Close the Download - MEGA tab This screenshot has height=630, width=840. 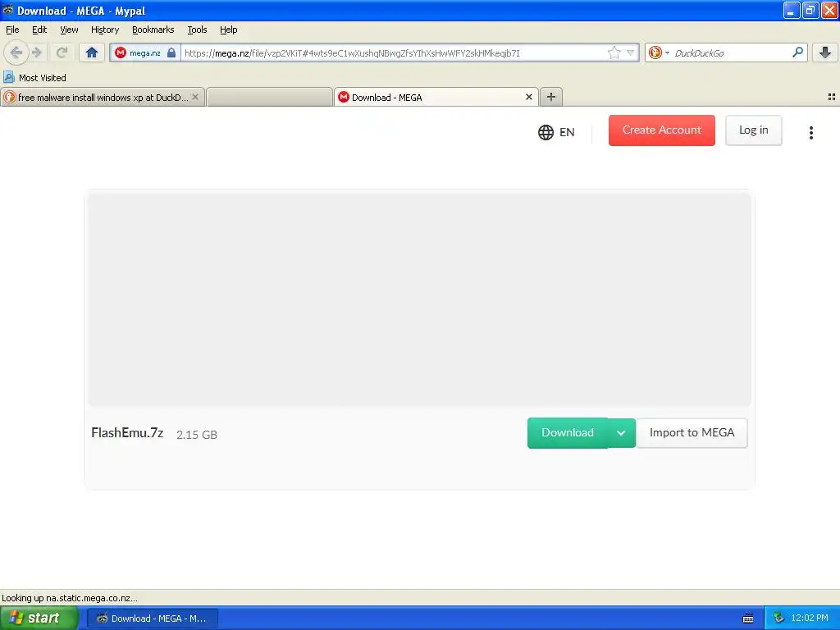point(529,97)
